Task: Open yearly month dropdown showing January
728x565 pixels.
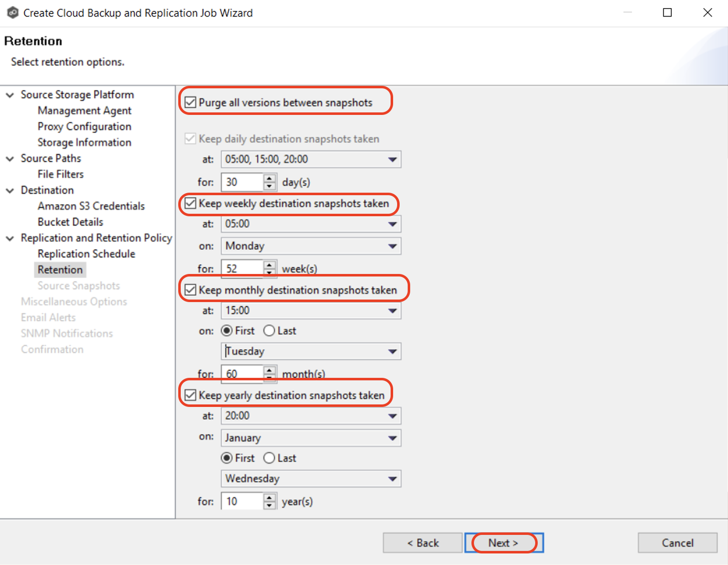Action: pyautogui.click(x=311, y=438)
